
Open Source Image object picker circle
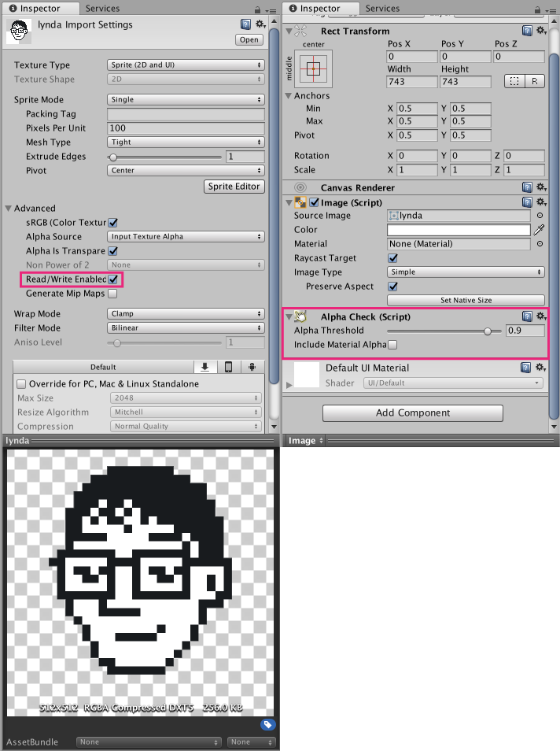click(x=540, y=216)
